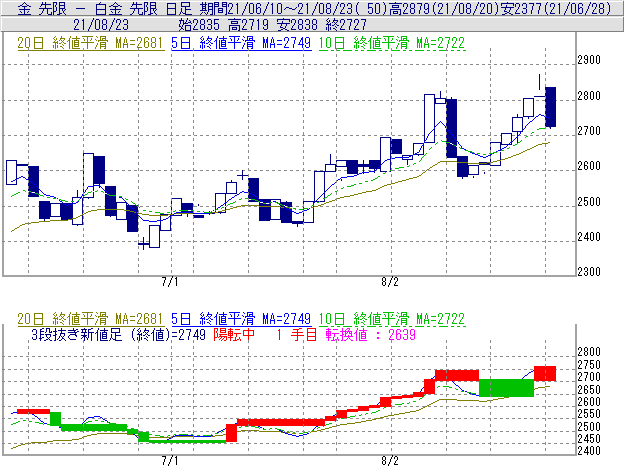Click the lower chart's 5日 終値平滑 MA=2749 legend
This screenshot has width=624, height=475.
pos(241,319)
